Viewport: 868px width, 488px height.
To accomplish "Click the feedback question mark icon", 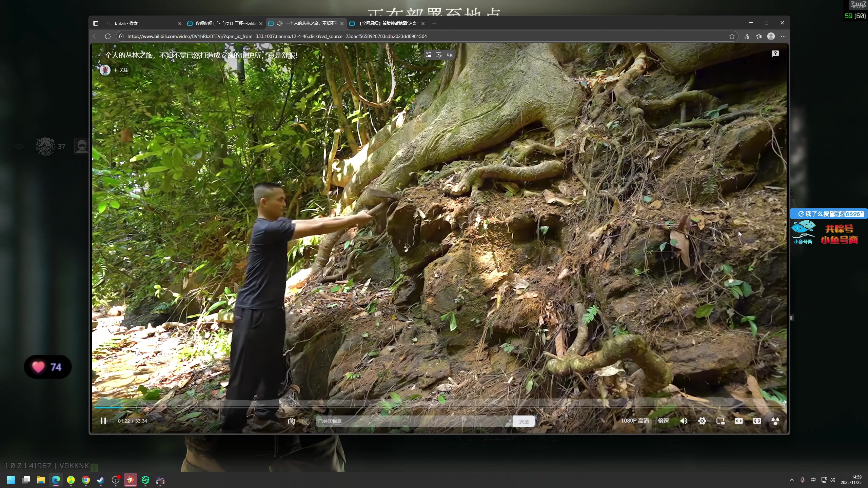I will click(775, 54).
